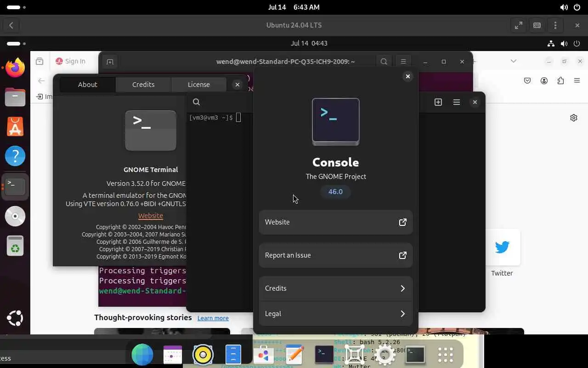Click the guest power icon in top bar
This screenshot has height=368, width=588.
(577, 44)
